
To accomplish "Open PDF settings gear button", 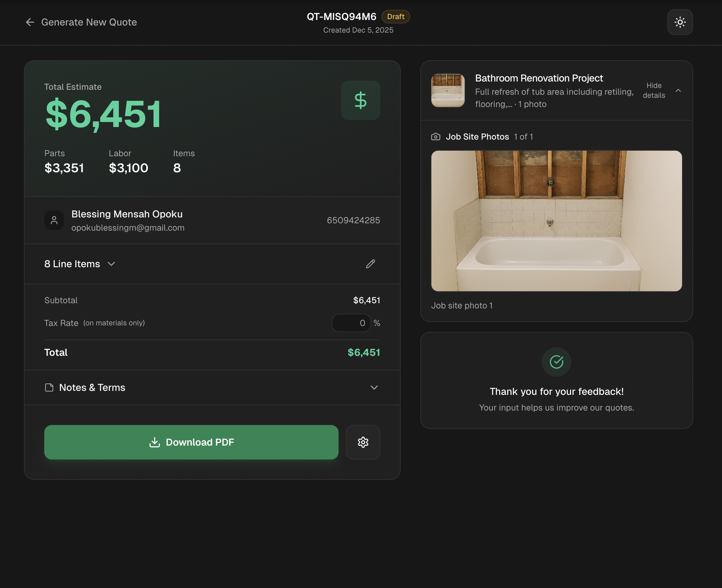I will coord(363,442).
